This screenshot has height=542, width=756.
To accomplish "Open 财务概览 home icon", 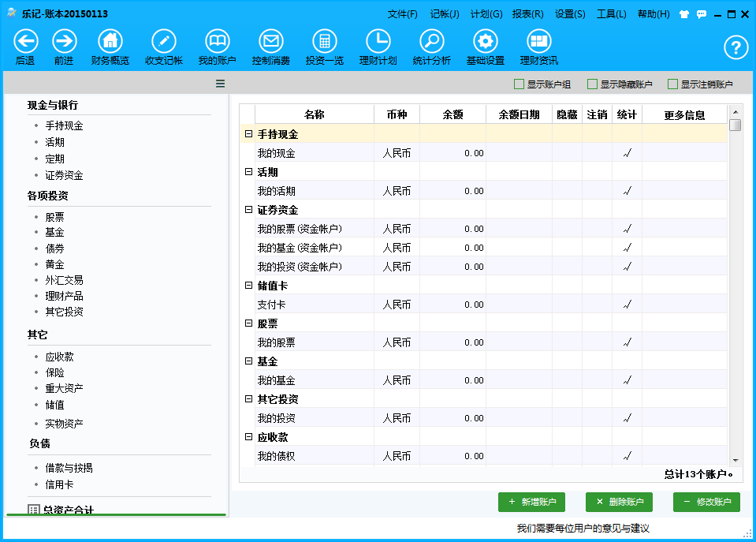I will tap(110, 42).
